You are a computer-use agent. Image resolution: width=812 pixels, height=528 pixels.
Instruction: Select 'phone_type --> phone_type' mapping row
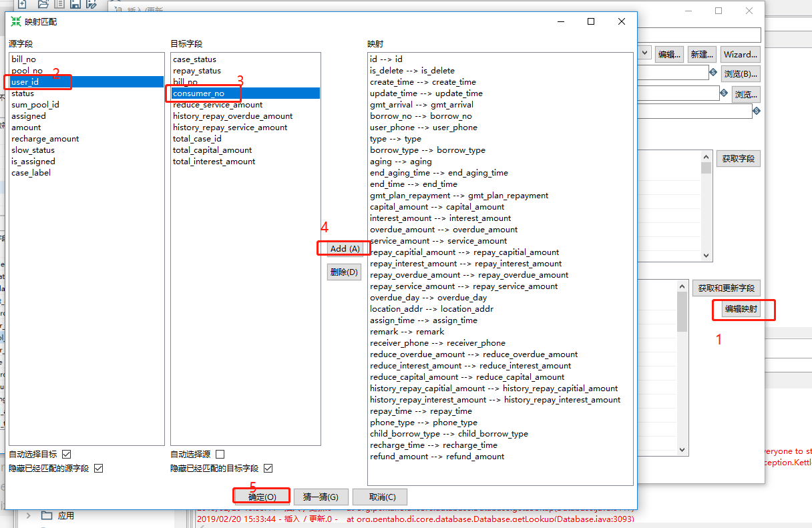[499, 423]
